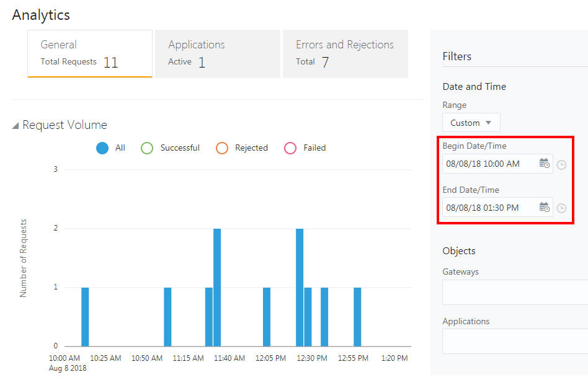Show only Rejected requests
Viewport: 588px width, 380px height.
[x=222, y=148]
